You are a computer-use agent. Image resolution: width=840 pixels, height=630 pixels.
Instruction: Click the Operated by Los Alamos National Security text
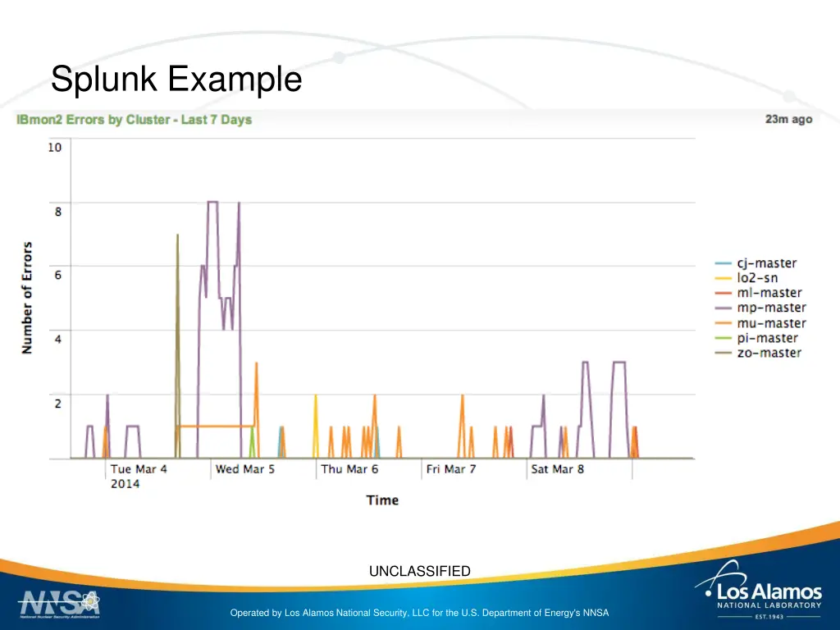point(419,613)
